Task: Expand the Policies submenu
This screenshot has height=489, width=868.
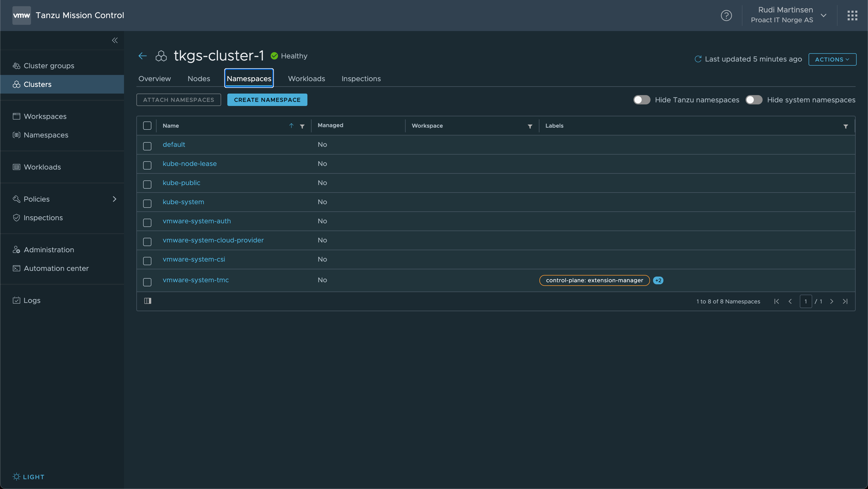Action: coord(114,199)
